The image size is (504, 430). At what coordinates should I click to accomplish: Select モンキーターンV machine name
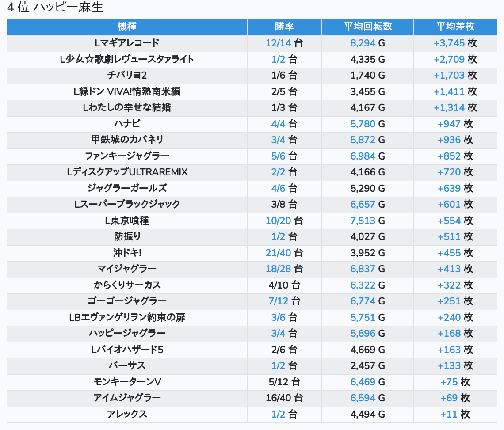(127, 382)
